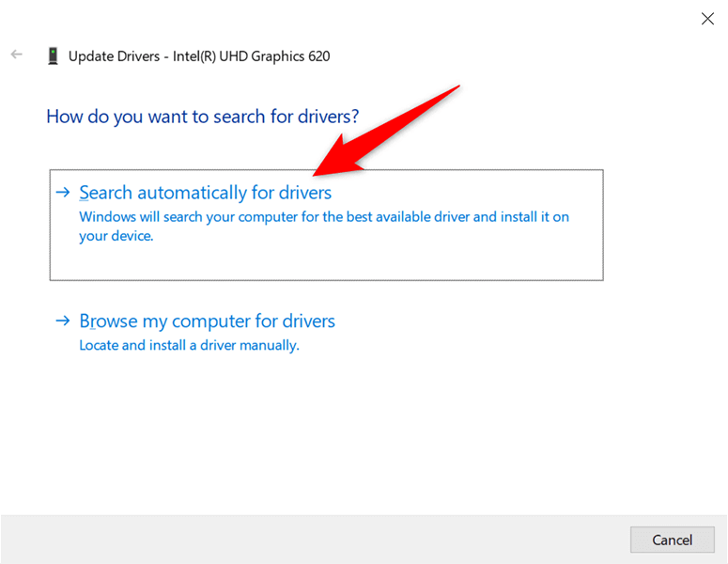Click 'Locate and install a driver manually' text
Screen dimensions: 728x564
[x=189, y=345]
